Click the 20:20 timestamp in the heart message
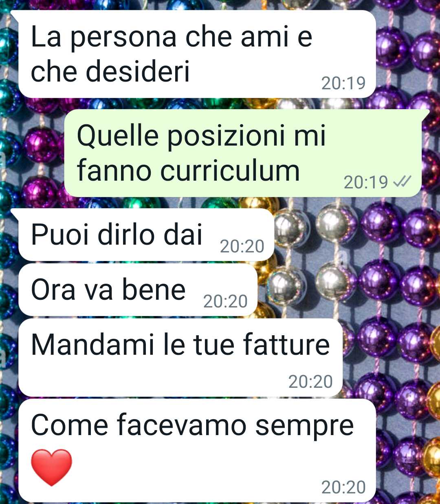Viewport: 440px width, 504px height. [343, 487]
